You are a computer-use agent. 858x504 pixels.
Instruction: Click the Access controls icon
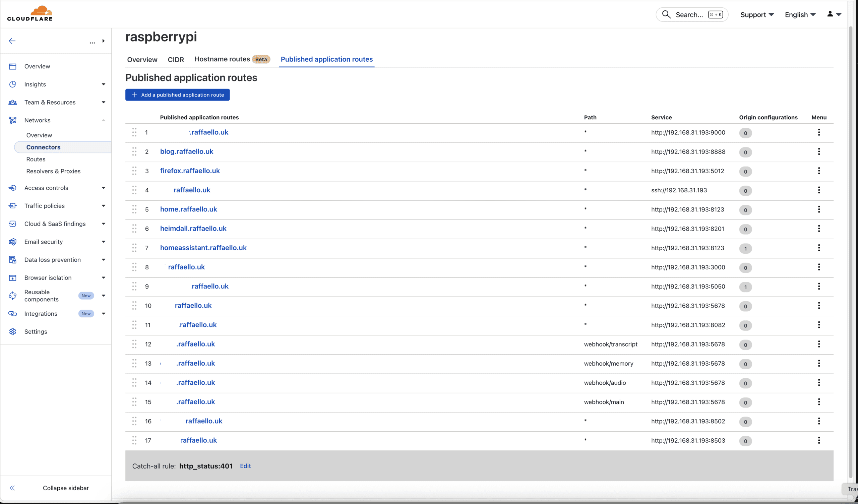13,188
